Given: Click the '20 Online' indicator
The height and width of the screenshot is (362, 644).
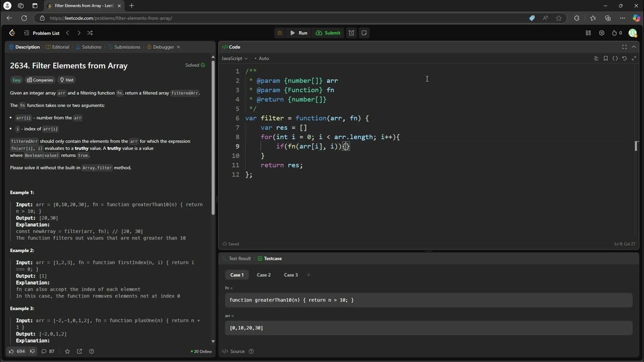Looking at the screenshot, I should point(201,351).
